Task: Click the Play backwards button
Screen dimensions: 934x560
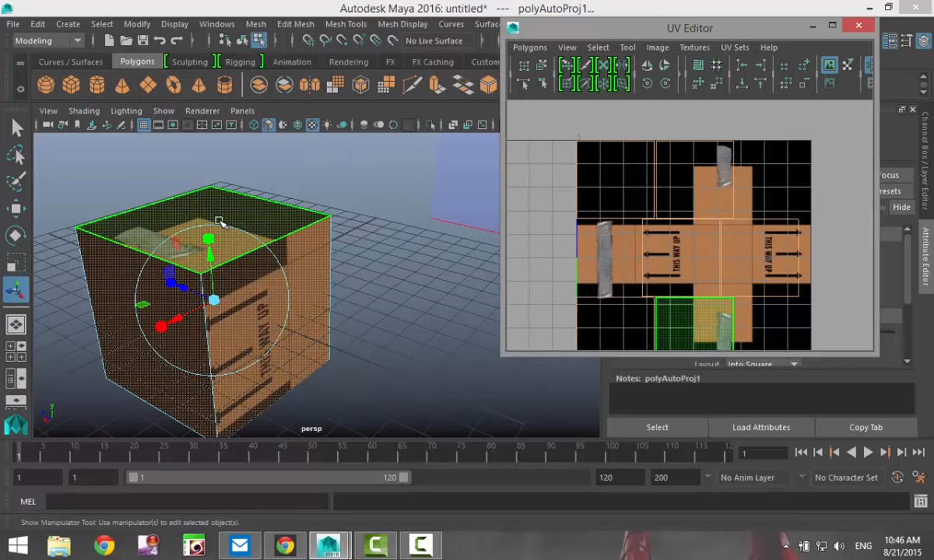Action: point(851,452)
